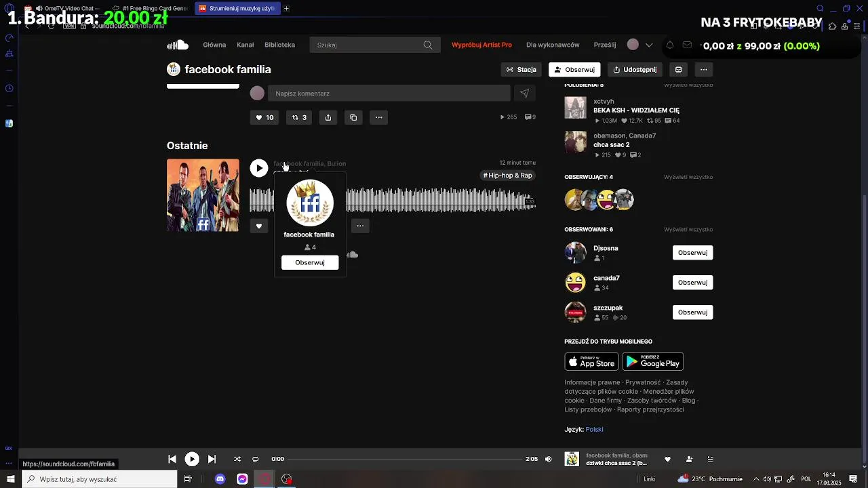868x488 pixels.
Task: Click the Szukaj search field
Action: [375, 45]
